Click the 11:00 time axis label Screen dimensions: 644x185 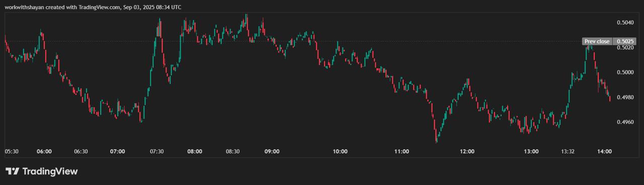pos(401,151)
